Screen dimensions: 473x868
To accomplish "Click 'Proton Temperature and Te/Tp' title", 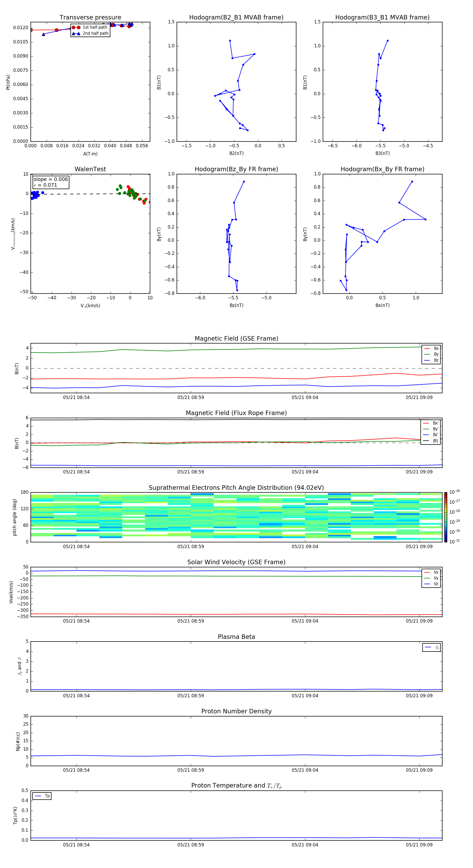I will (236, 786).
